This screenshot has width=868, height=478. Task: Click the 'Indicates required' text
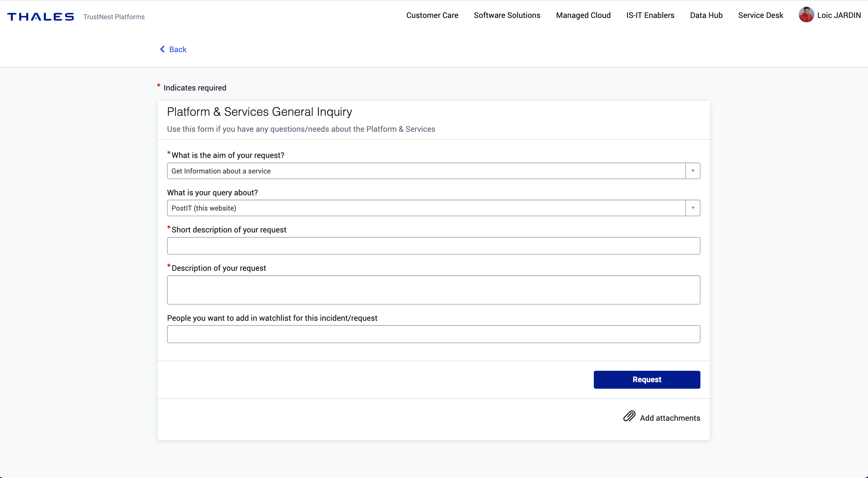pyautogui.click(x=195, y=88)
